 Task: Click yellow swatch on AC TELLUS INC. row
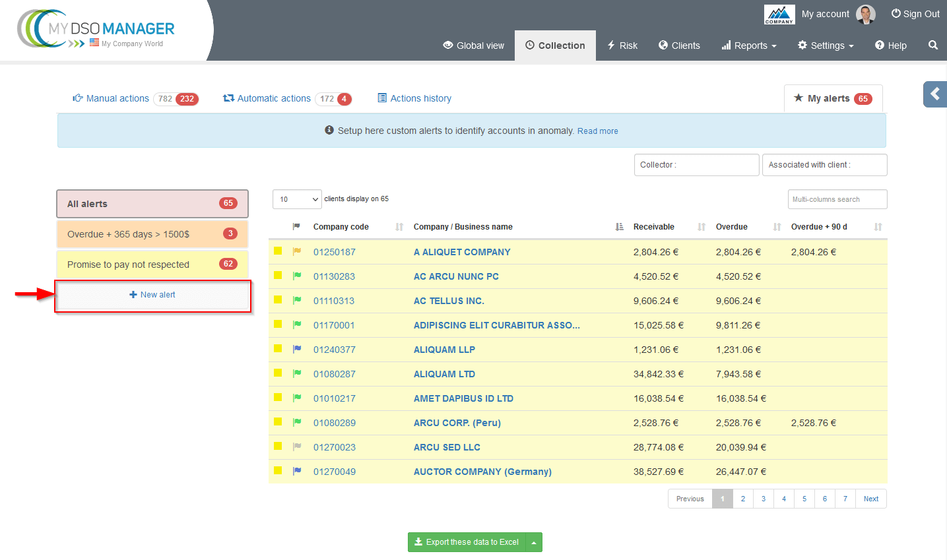pos(278,299)
